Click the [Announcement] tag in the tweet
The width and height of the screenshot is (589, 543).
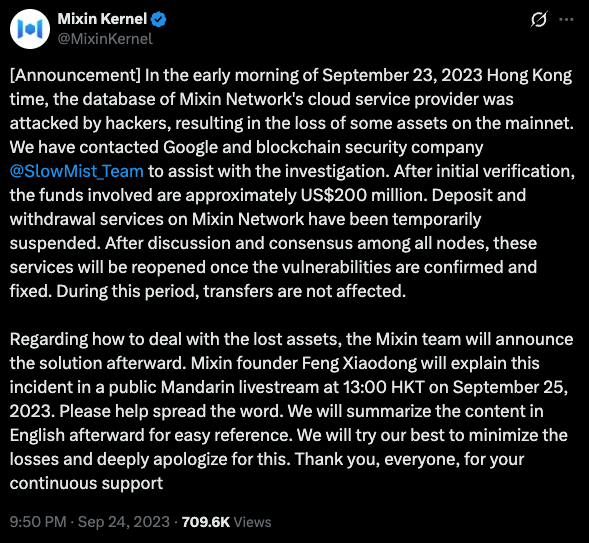coord(75,75)
